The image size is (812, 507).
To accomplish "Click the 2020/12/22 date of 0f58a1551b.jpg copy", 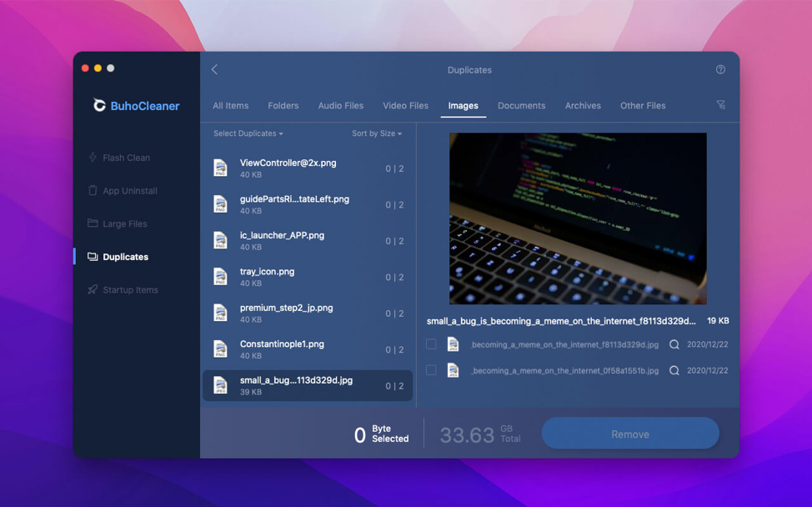I will (x=708, y=370).
